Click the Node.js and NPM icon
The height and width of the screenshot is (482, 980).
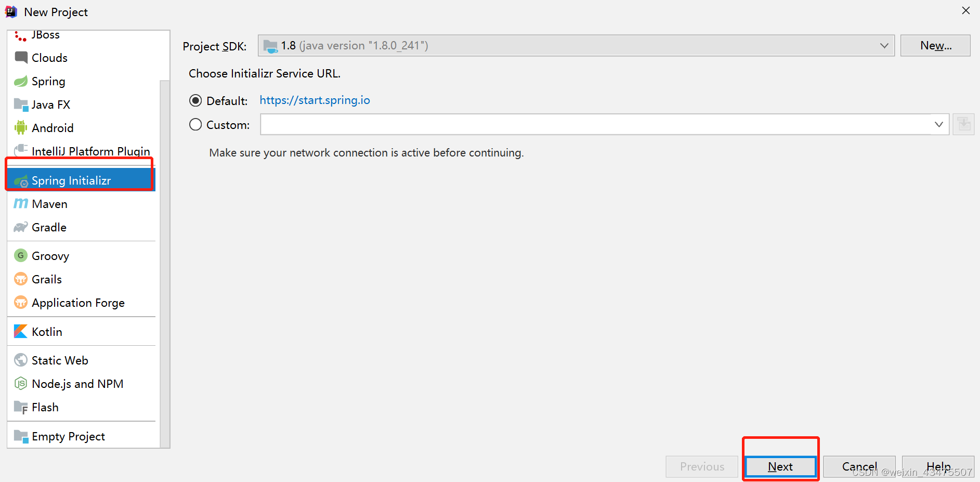tap(21, 383)
